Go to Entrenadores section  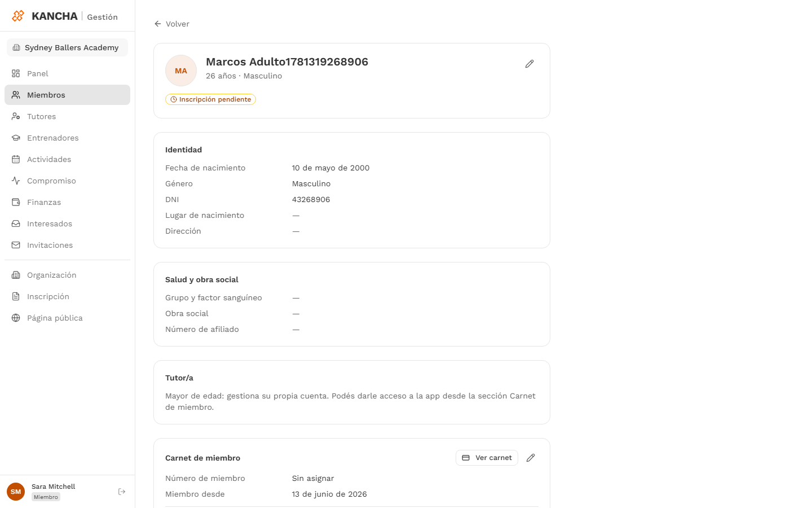coord(67,138)
